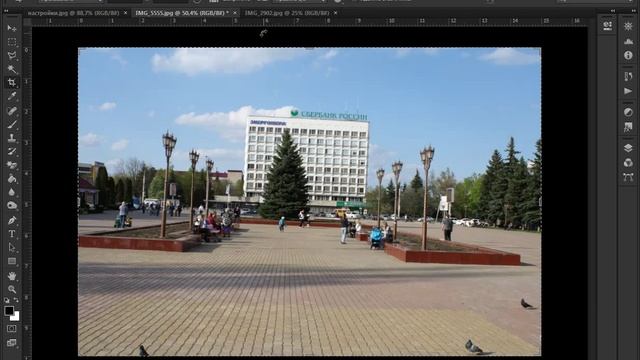Expand the outer right panel dock
The width and height of the screenshot is (640, 360).
click(x=634, y=11)
